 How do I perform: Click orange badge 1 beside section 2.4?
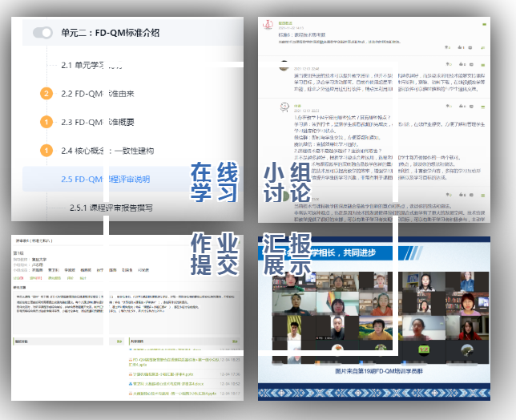(46, 151)
